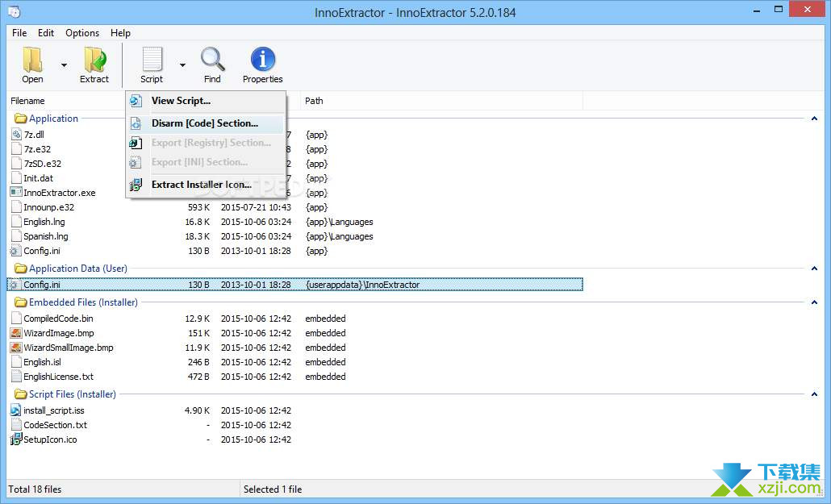
Task: Select the English.isl file
Action: 42,363
